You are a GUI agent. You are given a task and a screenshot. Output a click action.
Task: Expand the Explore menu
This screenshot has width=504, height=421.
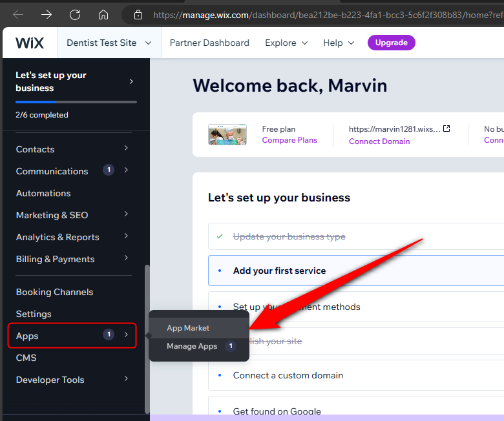(286, 43)
